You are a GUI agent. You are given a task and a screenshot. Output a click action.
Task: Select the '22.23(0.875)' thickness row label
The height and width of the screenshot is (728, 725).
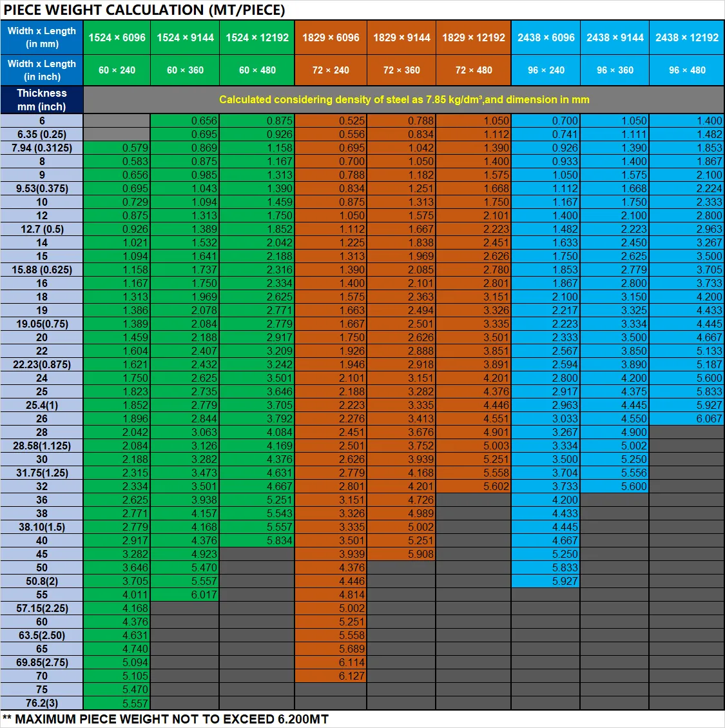click(42, 364)
